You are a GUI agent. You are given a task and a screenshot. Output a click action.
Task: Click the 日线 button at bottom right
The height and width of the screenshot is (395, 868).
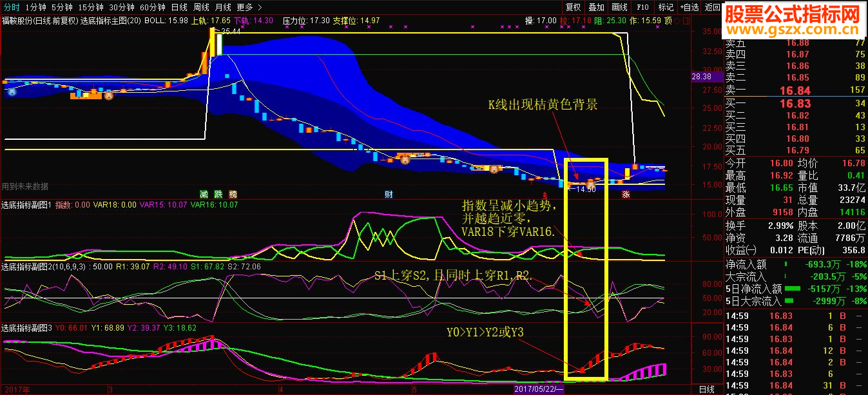[706, 389]
